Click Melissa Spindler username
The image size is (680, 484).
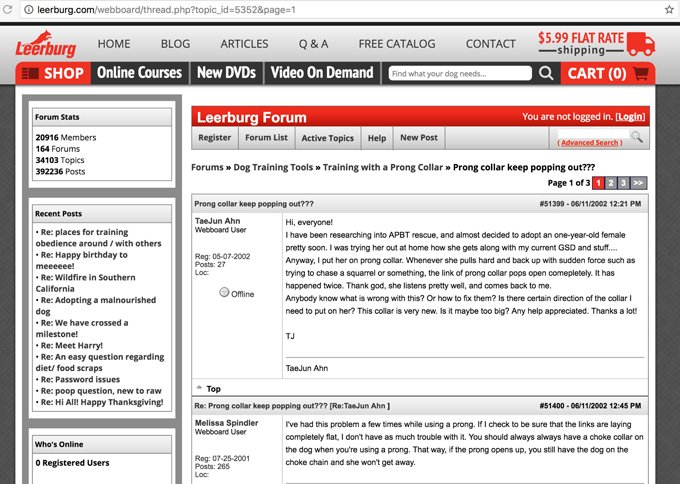[x=226, y=423]
